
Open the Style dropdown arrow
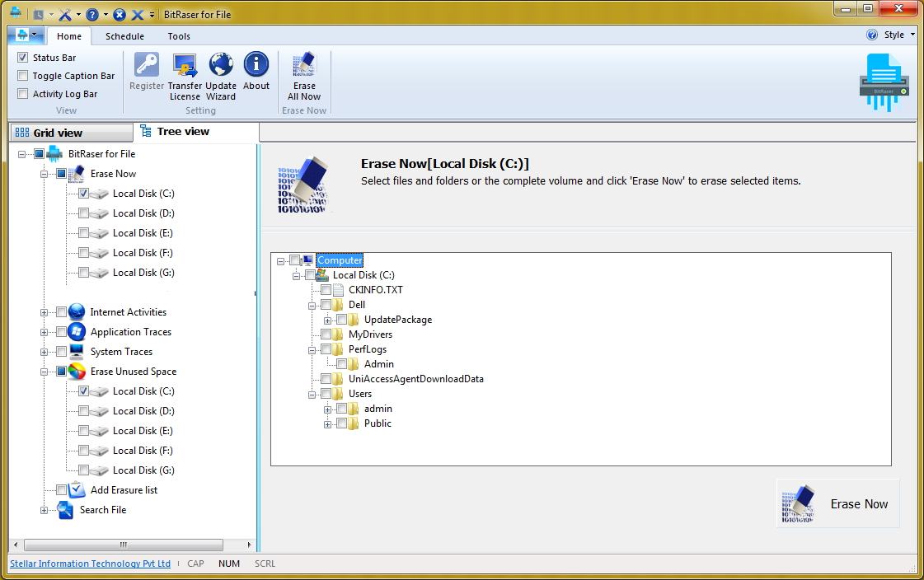(x=912, y=35)
